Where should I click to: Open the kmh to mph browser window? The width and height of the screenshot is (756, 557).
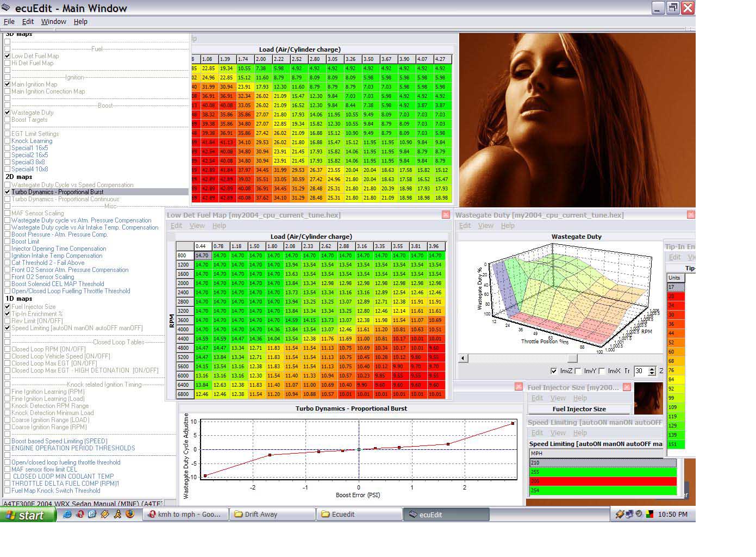185,514
